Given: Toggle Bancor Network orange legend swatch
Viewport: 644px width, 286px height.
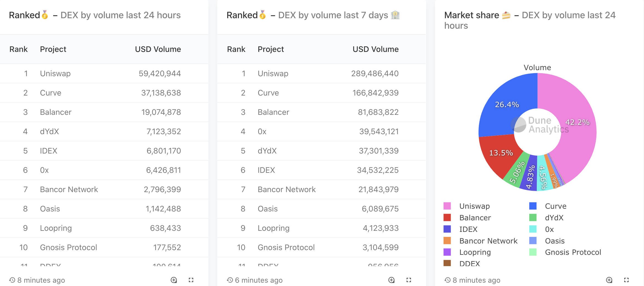Looking at the screenshot, I should coord(447,241).
